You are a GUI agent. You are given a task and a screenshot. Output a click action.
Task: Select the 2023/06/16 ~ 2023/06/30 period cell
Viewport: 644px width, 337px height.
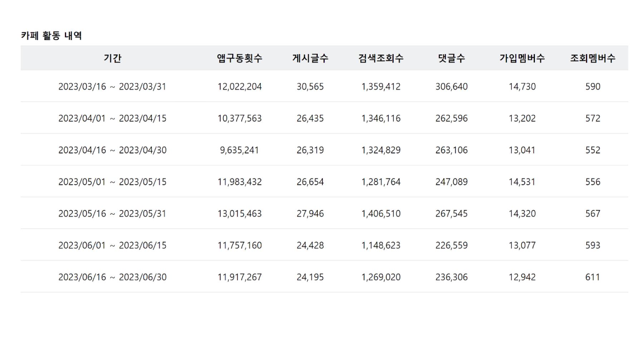point(112,277)
